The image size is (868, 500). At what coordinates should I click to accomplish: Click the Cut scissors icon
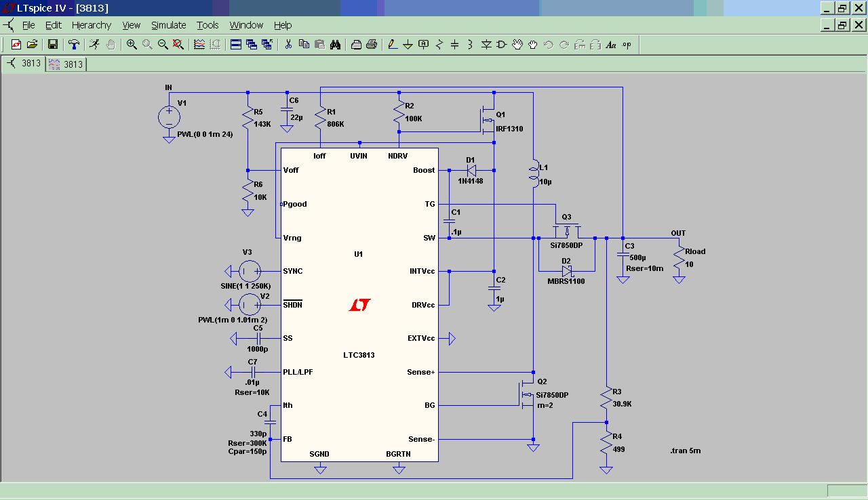point(288,45)
